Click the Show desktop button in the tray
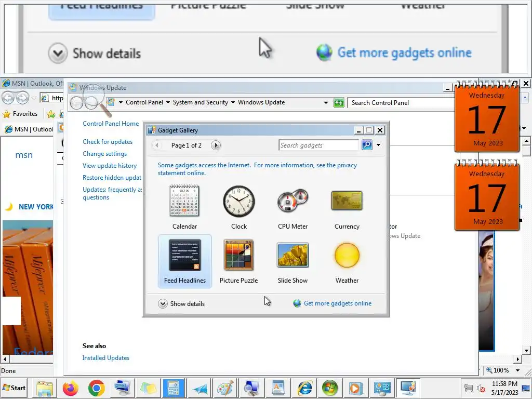This screenshot has height=399, width=532. 527,388
